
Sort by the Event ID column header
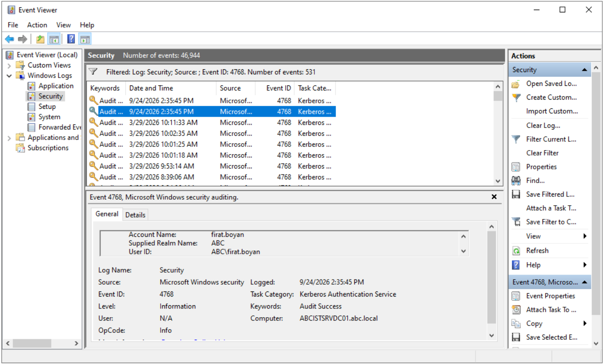(275, 88)
